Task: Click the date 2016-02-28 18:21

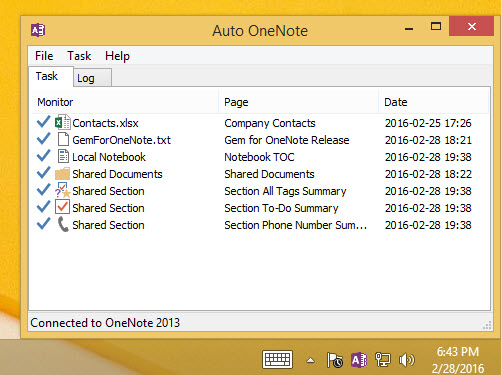Action: tap(428, 140)
